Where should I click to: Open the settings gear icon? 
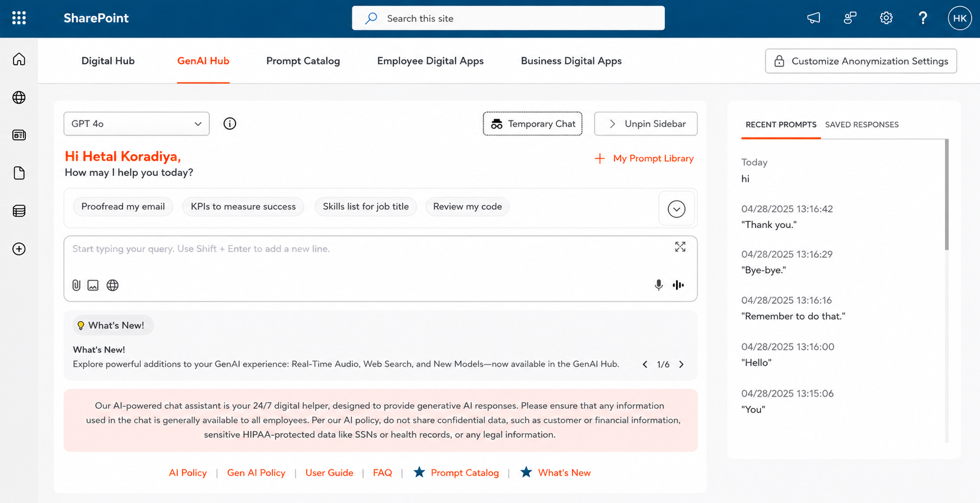coord(886,18)
